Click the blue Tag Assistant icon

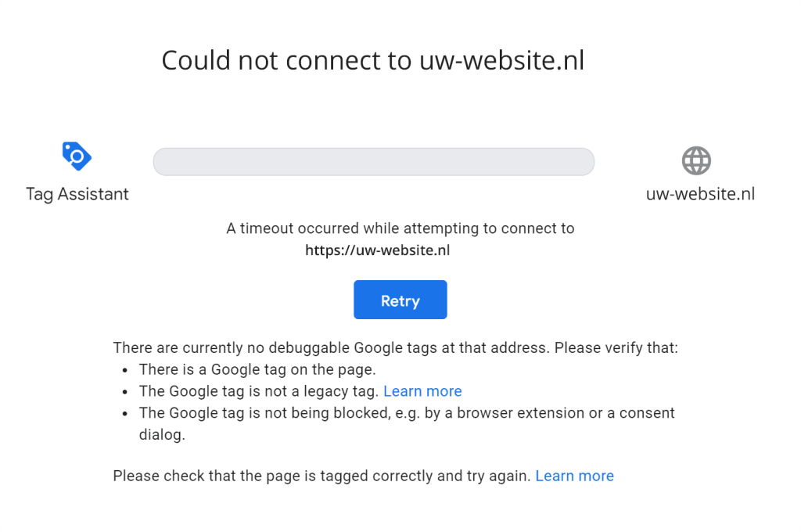77,156
